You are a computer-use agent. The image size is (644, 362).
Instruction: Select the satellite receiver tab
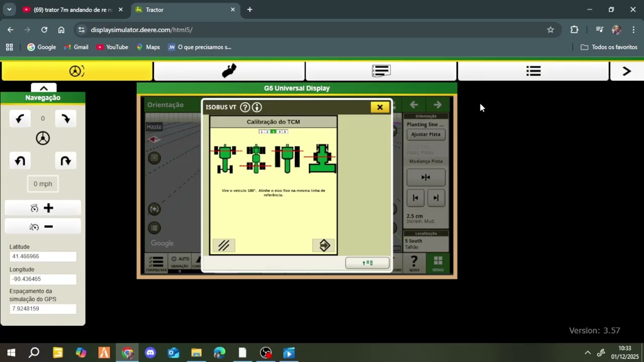click(229, 71)
